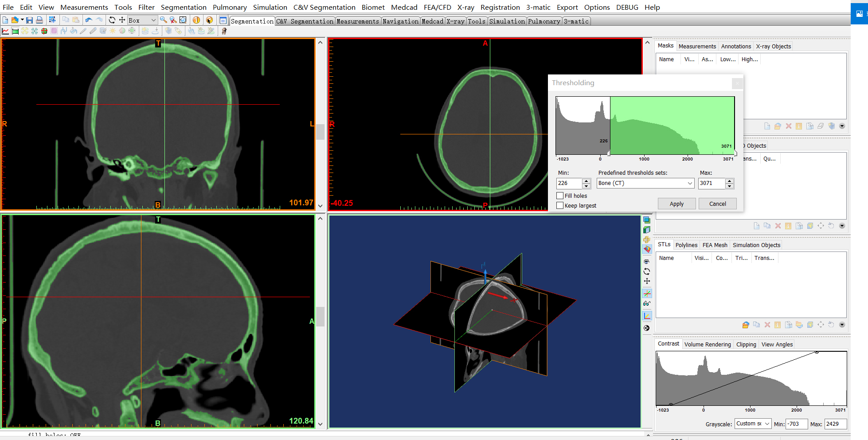Open the Predefined thresholds sets dropdown

645,183
